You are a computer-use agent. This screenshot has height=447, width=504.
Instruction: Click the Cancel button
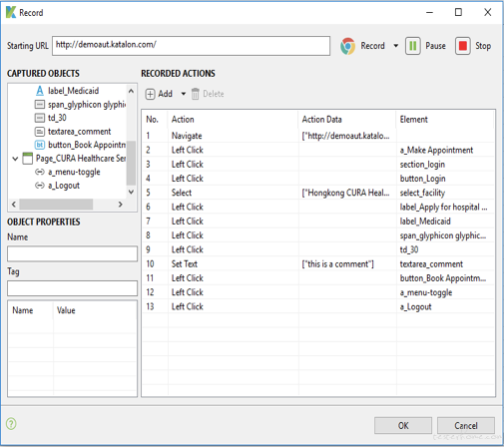coord(466,426)
